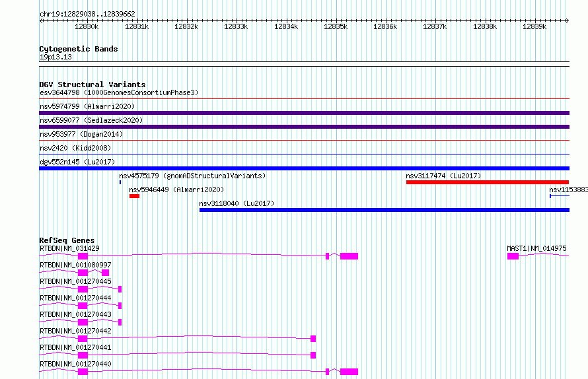Open the nsv6599077 (Sedlazeck2020) variant label
Screen dimensions: 588x379
91,120
